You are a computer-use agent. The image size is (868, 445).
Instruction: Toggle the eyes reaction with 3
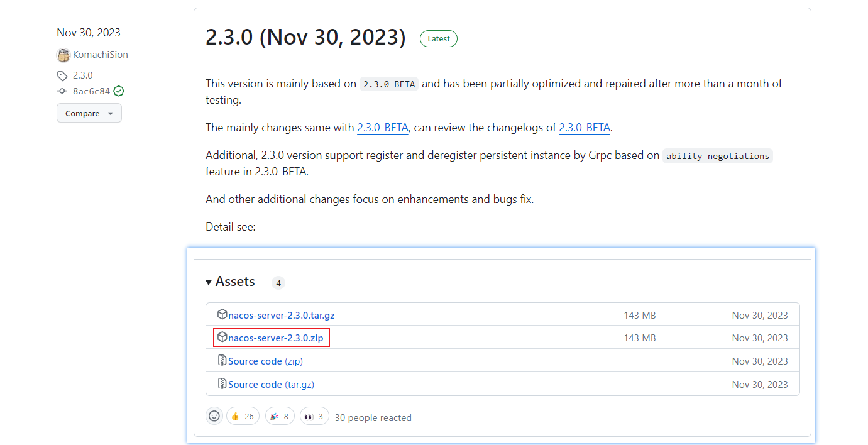point(314,416)
